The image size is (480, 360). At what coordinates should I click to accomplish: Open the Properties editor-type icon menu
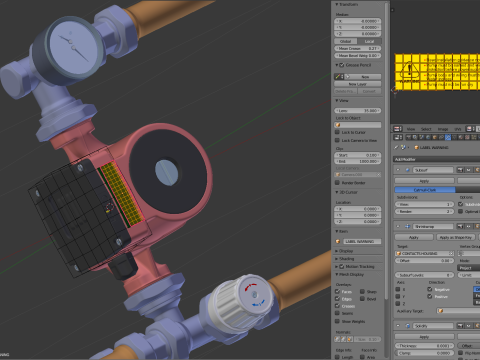(x=398, y=137)
